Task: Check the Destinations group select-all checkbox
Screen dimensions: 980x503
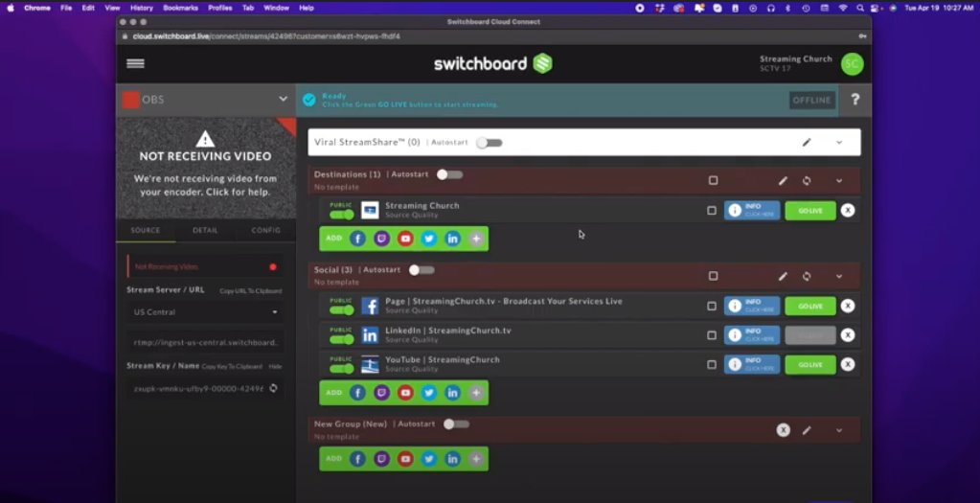Action: 713,180
